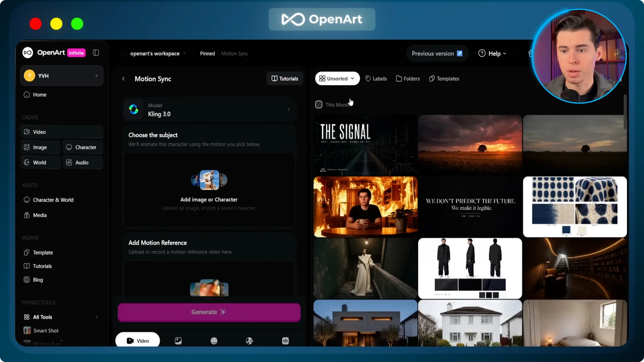Collapse the sidebar panel icon
The height and width of the screenshot is (362, 644).
(96, 53)
